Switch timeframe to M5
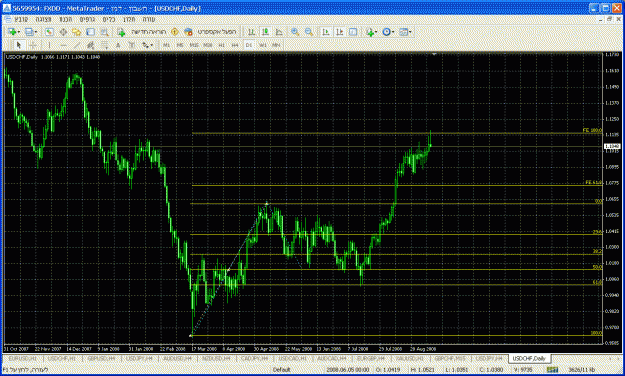Screen dimensions: 625x376 click(x=180, y=45)
